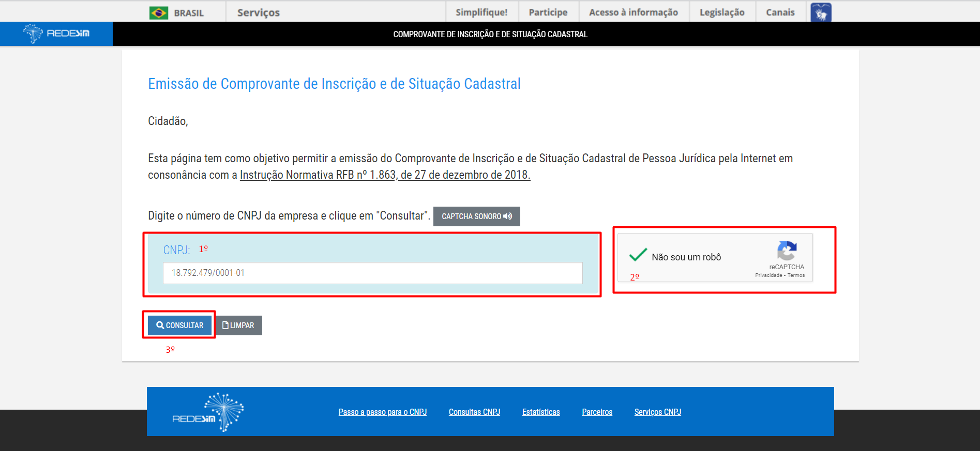
Task: Open Acesso à informação menu item
Action: (633, 12)
